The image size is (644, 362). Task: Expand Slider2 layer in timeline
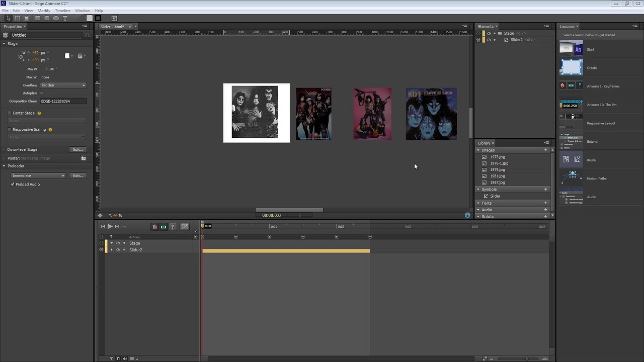pyautogui.click(x=111, y=250)
